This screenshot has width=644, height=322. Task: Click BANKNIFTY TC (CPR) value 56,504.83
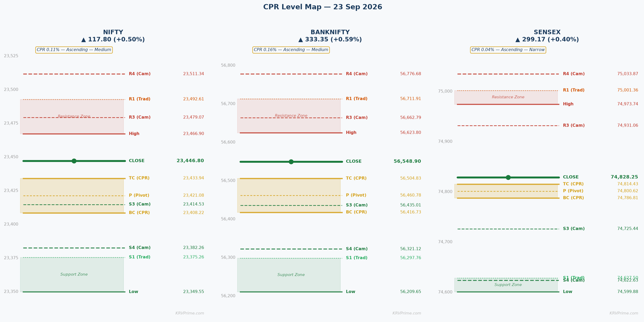pos(411,178)
